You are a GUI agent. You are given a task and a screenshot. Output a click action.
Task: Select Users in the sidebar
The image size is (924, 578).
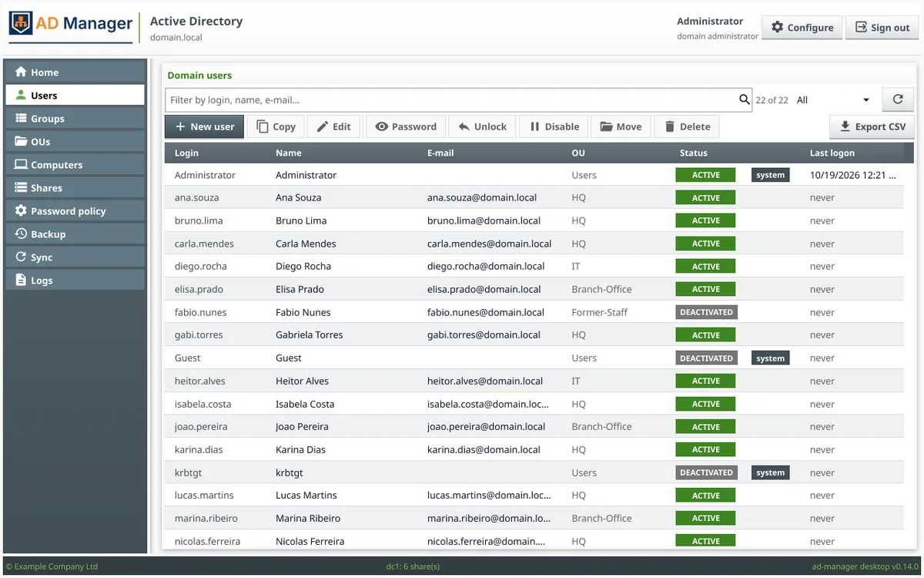(74, 95)
